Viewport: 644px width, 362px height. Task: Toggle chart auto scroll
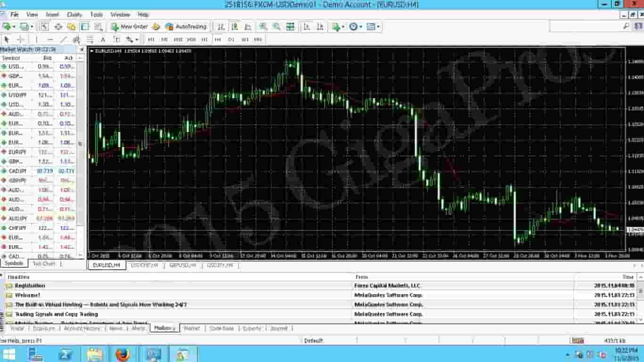pyautogui.click(x=306, y=27)
